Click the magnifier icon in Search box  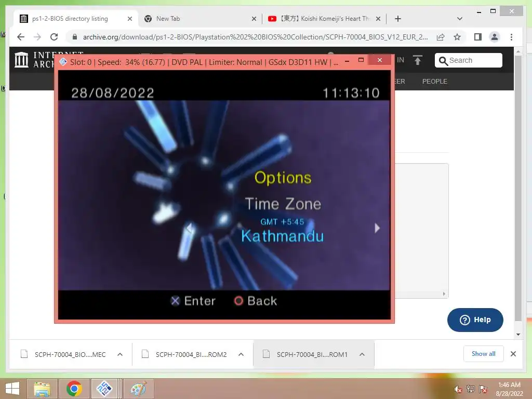point(443,61)
